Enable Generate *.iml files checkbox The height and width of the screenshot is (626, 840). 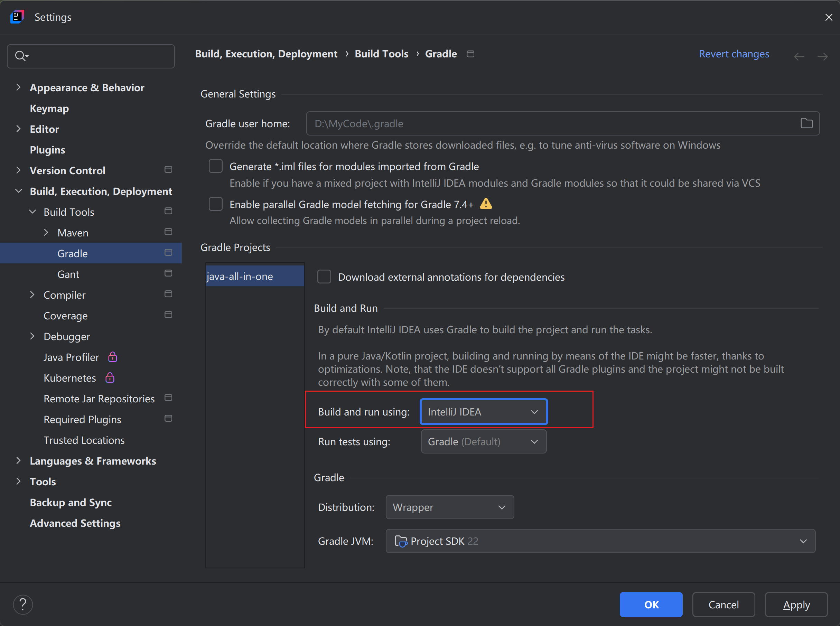[216, 166]
